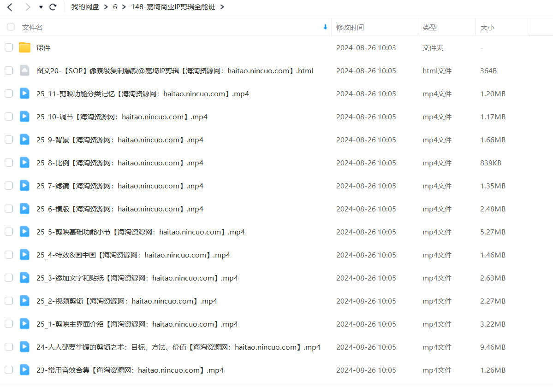
Task: Select checkbox for 25_9-背景
Action: pos(9,140)
